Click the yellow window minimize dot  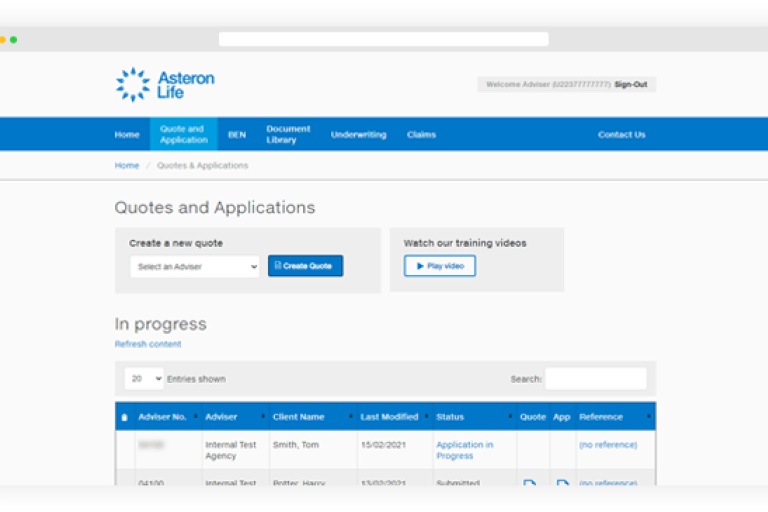(x=3, y=39)
